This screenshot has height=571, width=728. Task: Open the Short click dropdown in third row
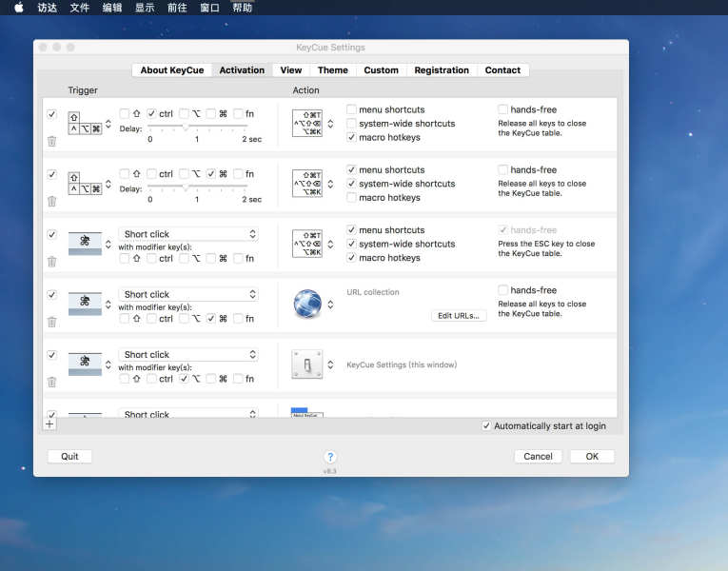[x=188, y=234]
